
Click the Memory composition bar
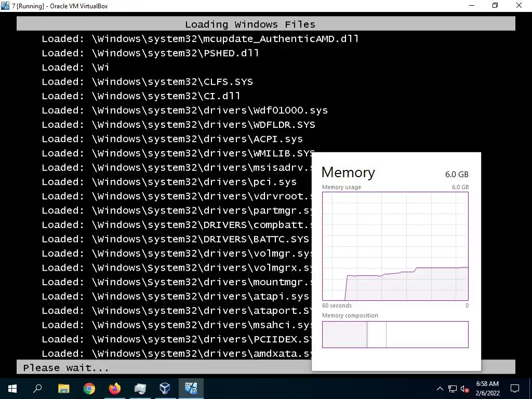coord(395,335)
